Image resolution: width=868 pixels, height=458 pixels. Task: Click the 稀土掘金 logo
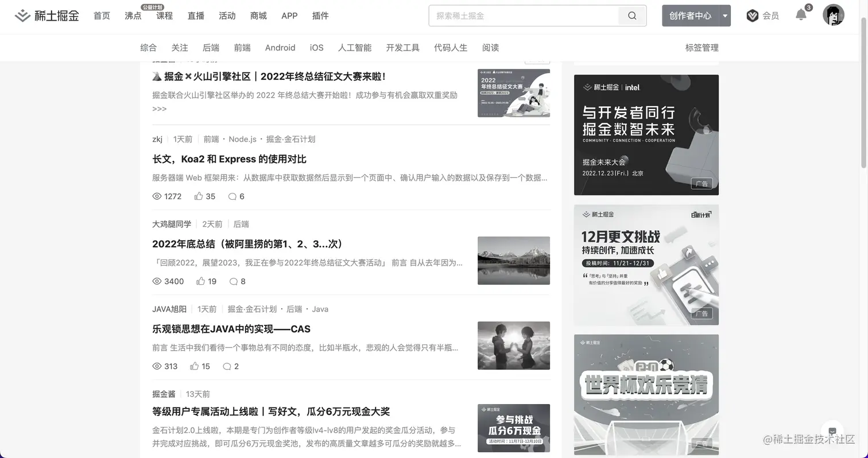(x=46, y=16)
